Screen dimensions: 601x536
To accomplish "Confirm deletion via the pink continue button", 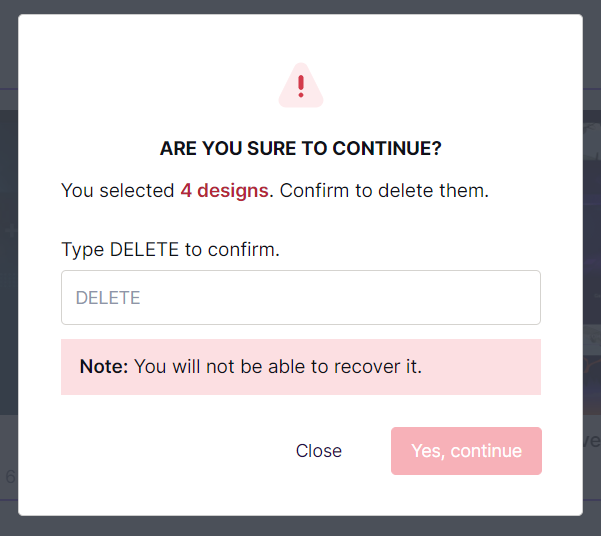I will click(466, 451).
